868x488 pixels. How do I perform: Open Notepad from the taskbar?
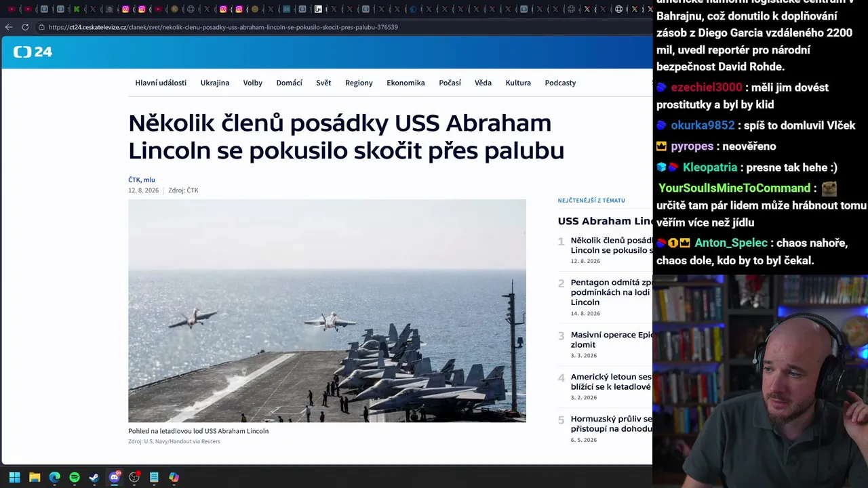click(154, 477)
